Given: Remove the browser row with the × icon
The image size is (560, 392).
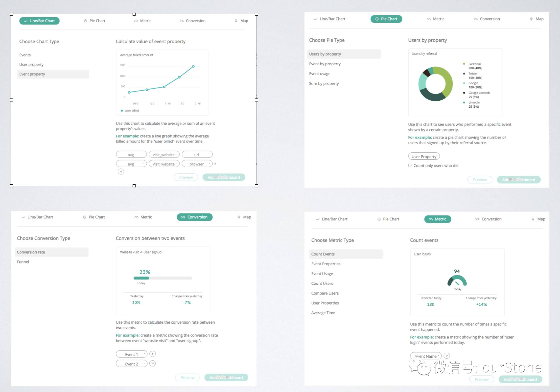Looking at the screenshot, I should point(215,164).
